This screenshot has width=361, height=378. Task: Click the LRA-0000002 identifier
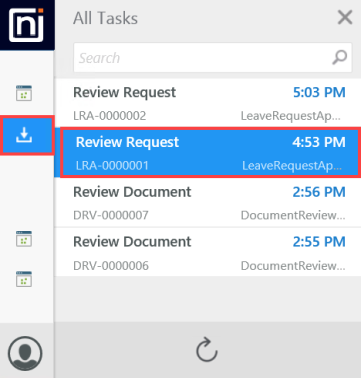pos(110,116)
